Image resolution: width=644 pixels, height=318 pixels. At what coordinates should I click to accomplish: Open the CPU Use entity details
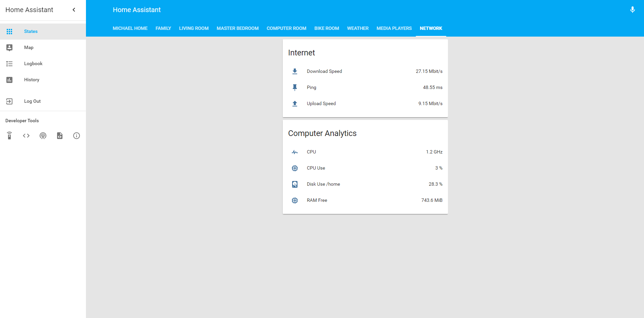(x=365, y=168)
